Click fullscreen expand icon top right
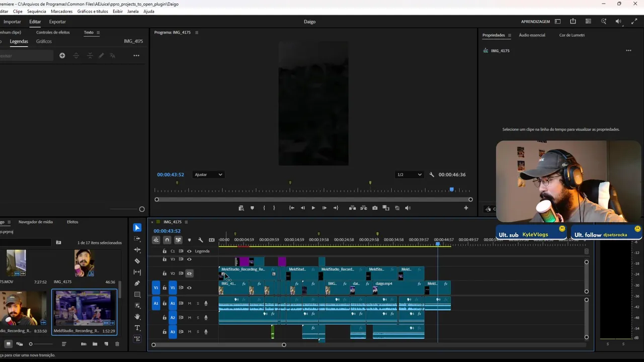Image resolution: width=644 pixels, height=362 pixels. pos(634,22)
